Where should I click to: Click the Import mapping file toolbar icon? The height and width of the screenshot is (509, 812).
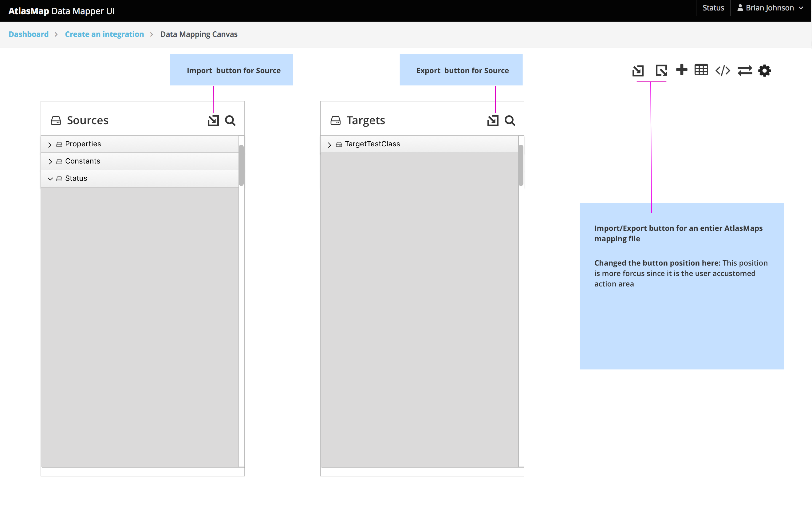pyautogui.click(x=638, y=70)
